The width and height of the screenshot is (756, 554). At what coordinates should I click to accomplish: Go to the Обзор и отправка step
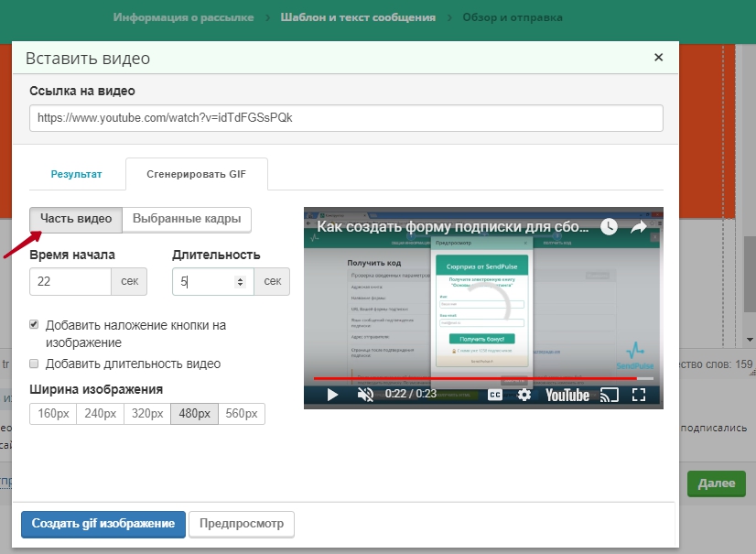point(513,17)
